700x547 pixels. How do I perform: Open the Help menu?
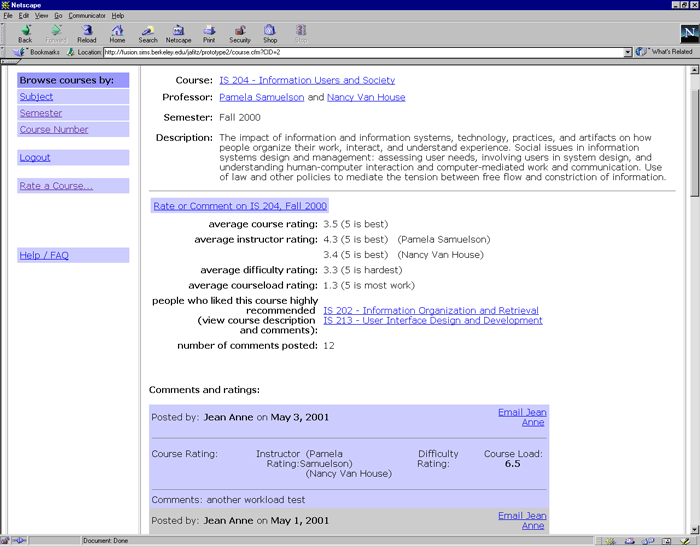point(118,16)
